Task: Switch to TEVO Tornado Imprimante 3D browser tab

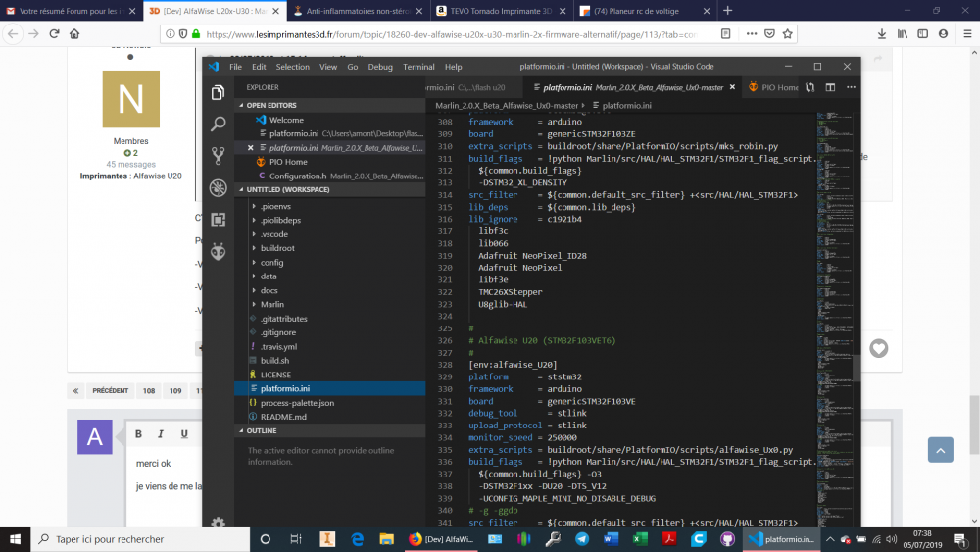Action: 501,11
